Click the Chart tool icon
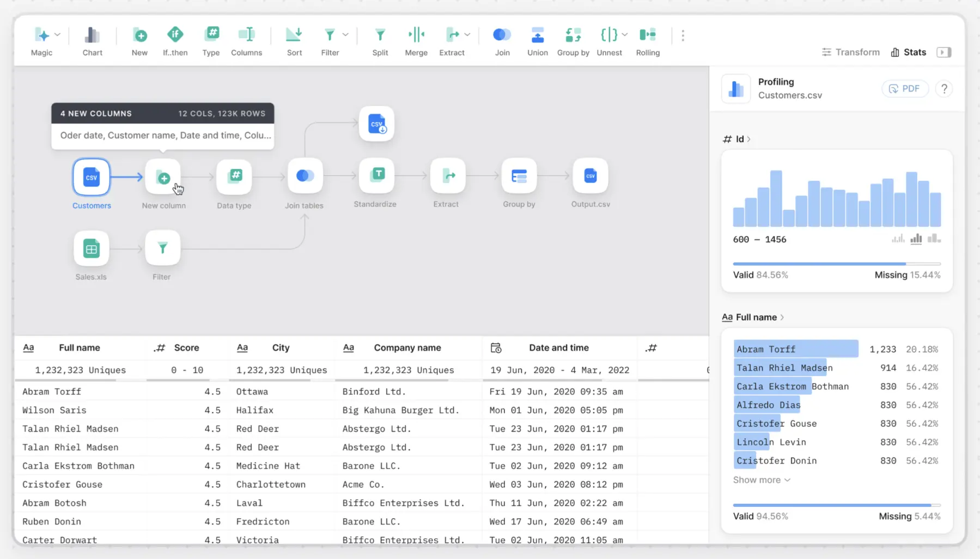This screenshot has height=559, width=980. pos(92,36)
